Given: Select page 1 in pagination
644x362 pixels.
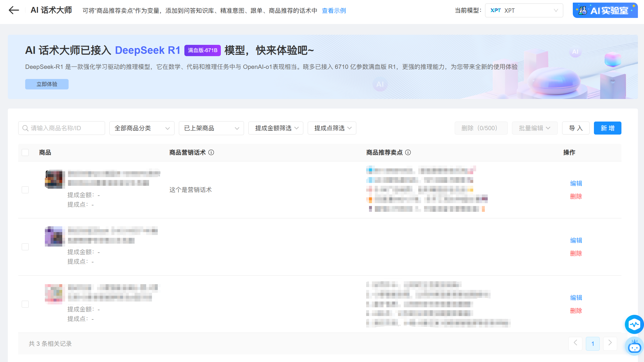Looking at the screenshot, I should [593, 343].
